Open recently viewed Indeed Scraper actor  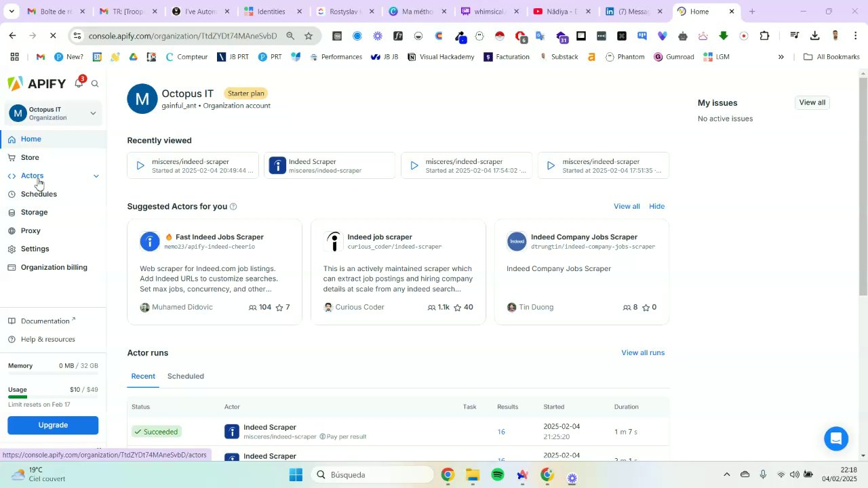pos(330,165)
